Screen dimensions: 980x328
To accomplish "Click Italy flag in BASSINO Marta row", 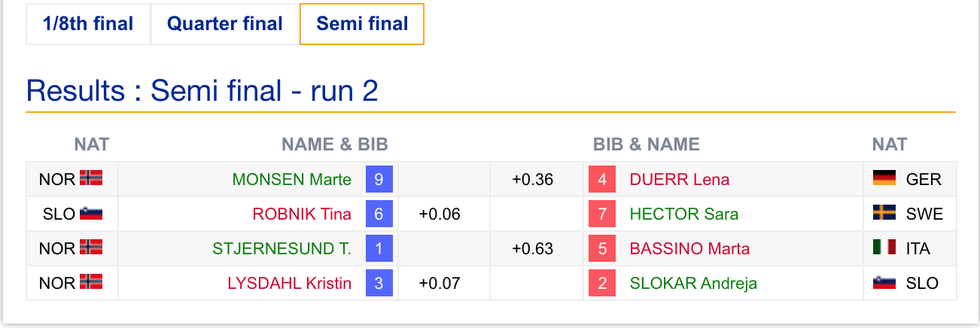I will 884,248.
